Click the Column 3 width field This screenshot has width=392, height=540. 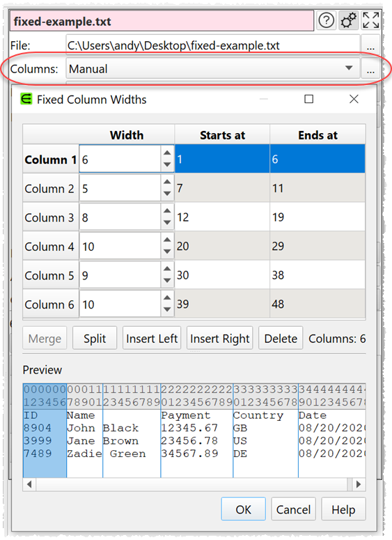click(120, 217)
